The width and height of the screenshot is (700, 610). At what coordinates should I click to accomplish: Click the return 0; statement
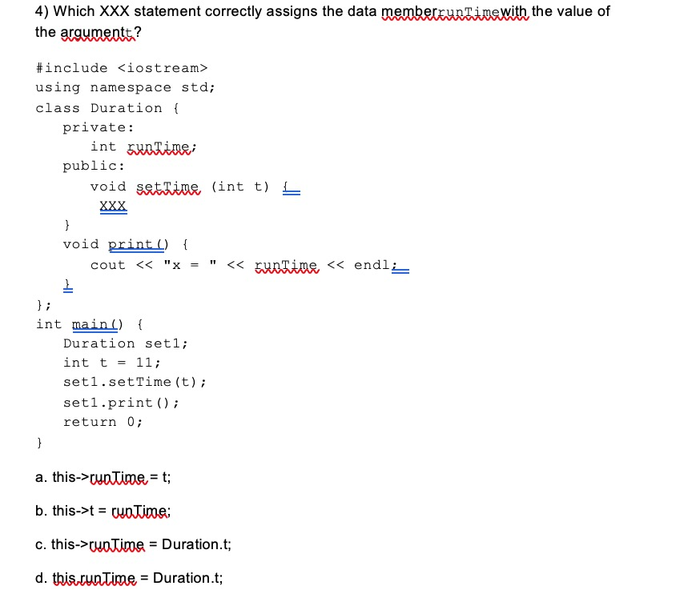click(x=103, y=422)
